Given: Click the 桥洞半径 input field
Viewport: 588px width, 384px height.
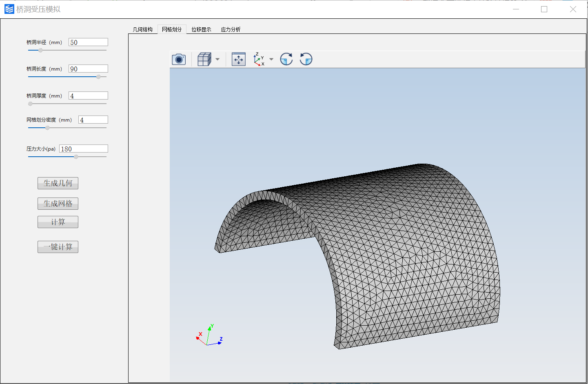Looking at the screenshot, I should coord(88,42).
